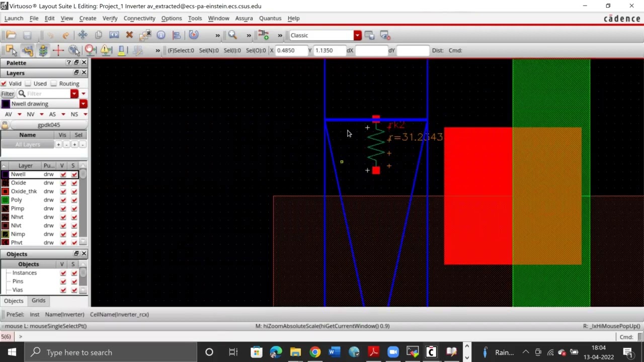Open the Classic workspace dropdown

click(x=357, y=35)
